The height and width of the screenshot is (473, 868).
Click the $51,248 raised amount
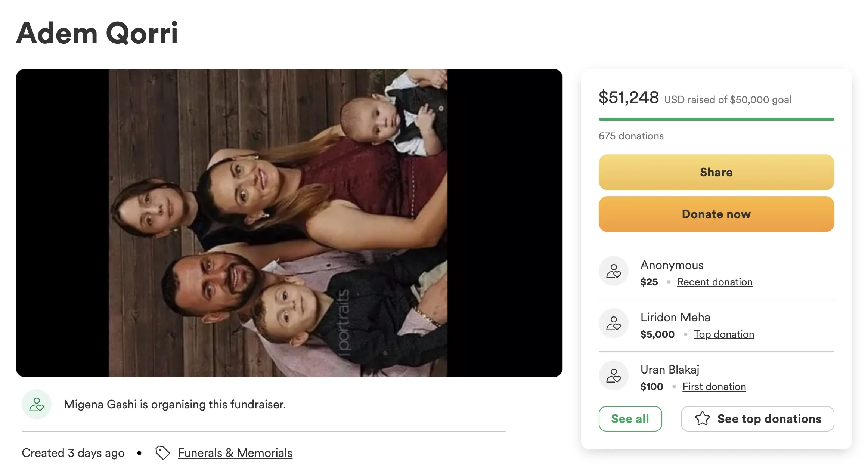(x=629, y=98)
